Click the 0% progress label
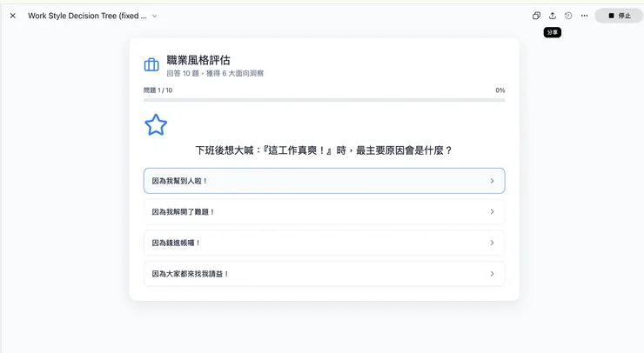 pos(500,90)
